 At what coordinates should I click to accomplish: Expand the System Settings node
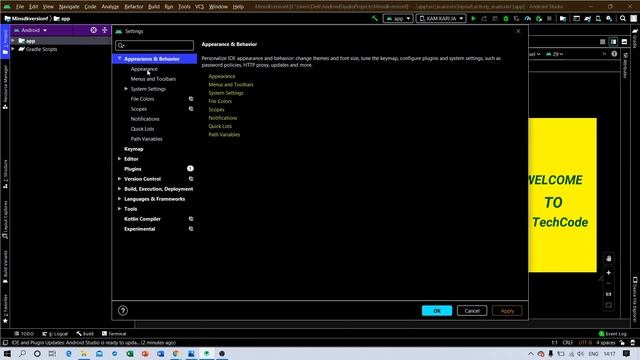[x=126, y=89]
